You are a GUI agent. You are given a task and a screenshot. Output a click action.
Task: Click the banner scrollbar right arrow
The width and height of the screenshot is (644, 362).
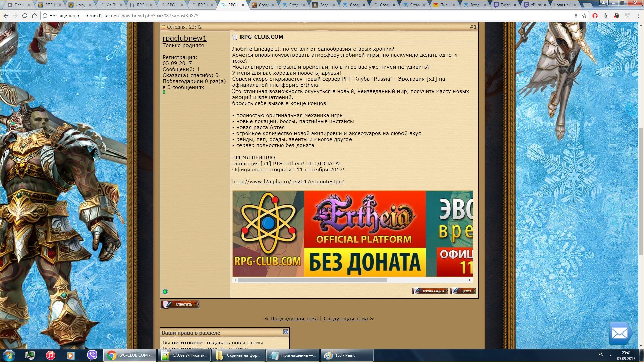point(470,280)
